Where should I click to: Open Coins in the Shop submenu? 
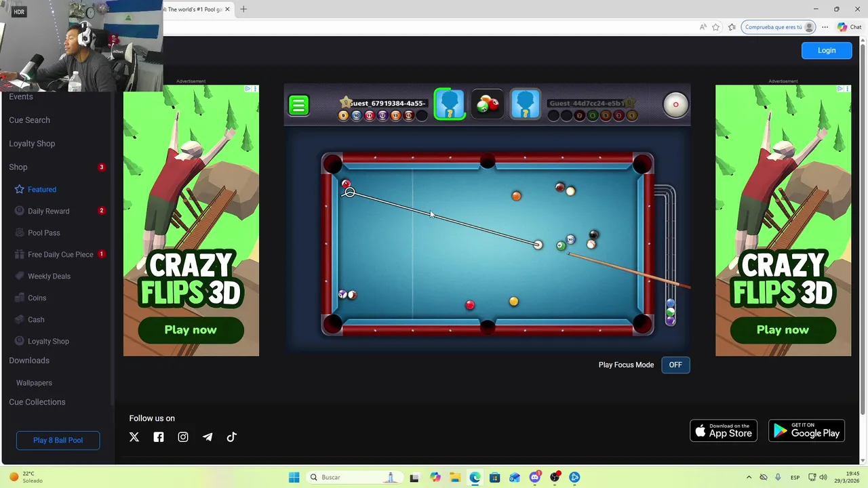tap(37, 298)
